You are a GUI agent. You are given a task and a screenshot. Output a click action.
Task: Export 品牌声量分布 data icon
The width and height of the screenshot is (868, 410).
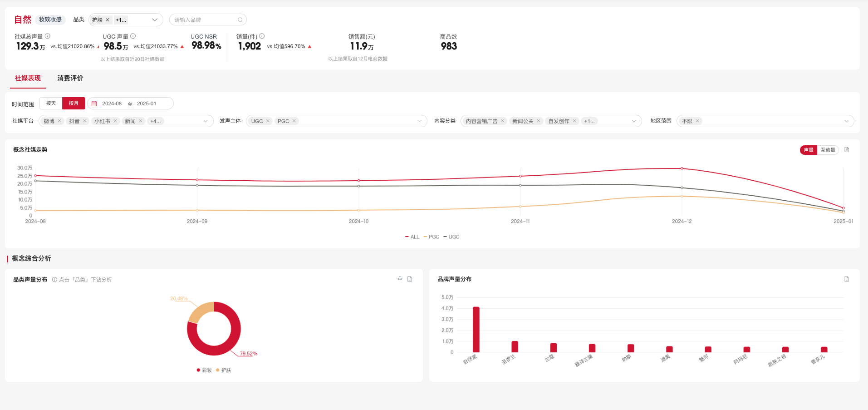[847, 279]
